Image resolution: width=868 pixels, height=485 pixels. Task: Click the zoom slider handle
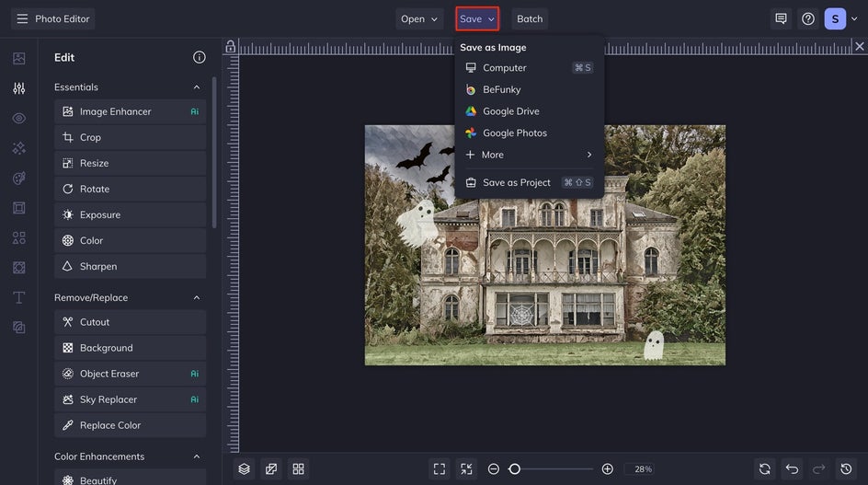coord(514,469)
